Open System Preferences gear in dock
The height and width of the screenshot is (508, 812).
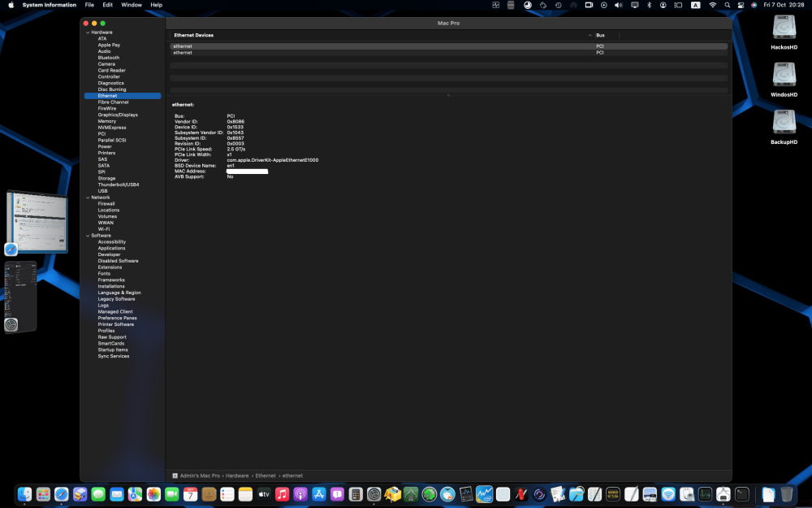(x=374, y=494)
